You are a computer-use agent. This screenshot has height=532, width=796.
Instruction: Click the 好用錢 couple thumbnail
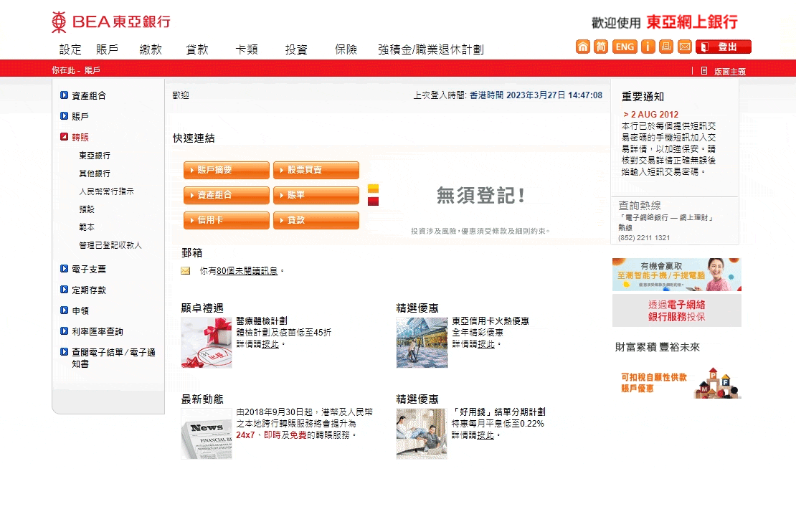tap(422, 434)
